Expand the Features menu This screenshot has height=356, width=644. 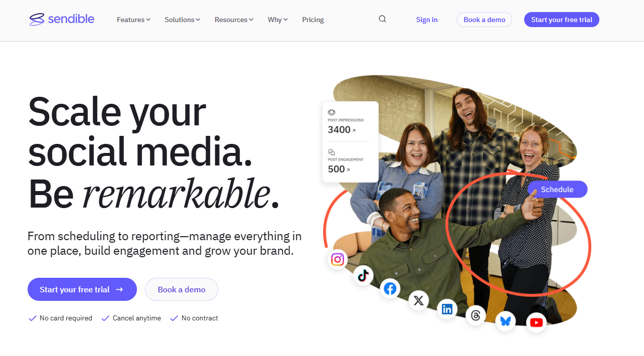point(133,20)
